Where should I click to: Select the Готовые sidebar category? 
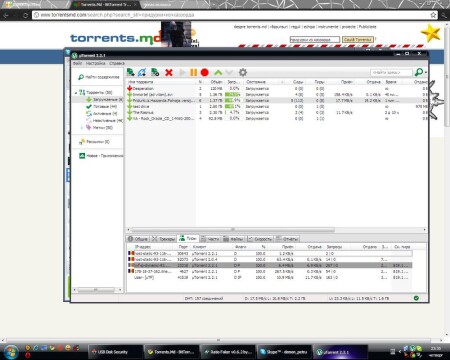[102, 107]
